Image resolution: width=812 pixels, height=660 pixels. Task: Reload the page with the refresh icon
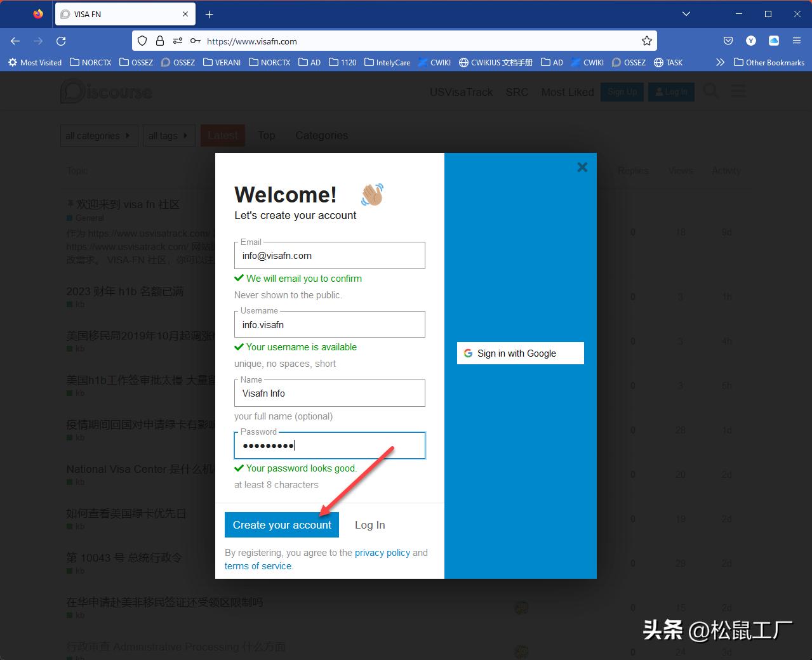tap(61, 41)
